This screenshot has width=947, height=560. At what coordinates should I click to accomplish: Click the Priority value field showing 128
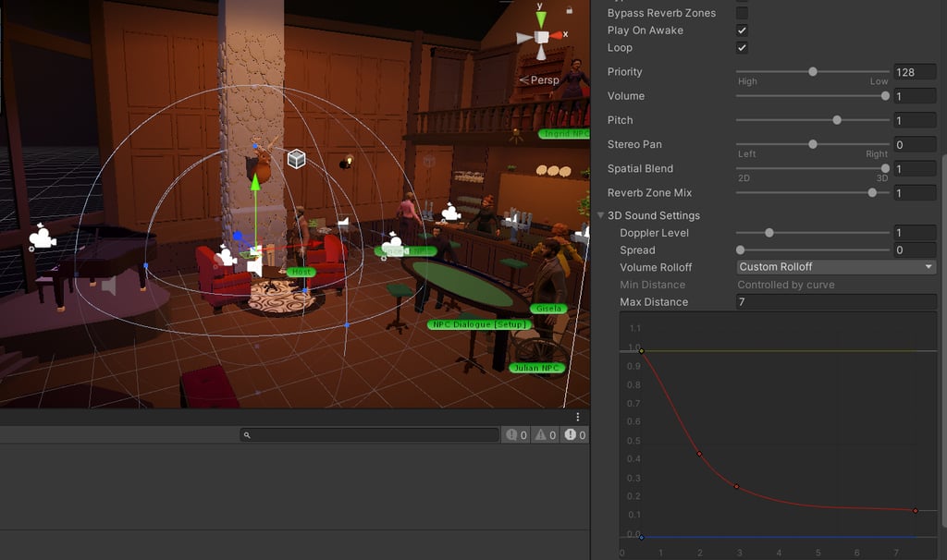pos(915,72)
